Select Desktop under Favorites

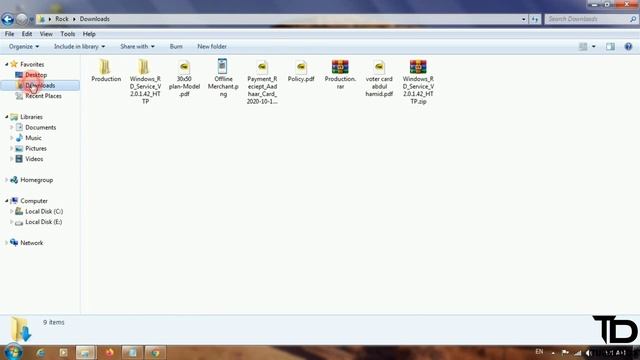pyautogui.click(x=36, y=75)
